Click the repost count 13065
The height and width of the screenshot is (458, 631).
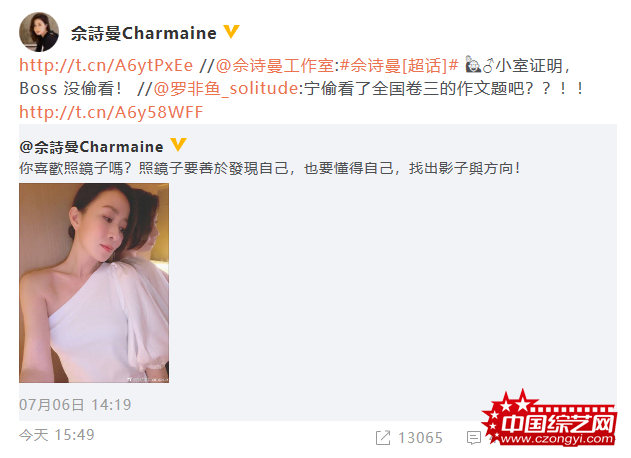coord(421,438)
